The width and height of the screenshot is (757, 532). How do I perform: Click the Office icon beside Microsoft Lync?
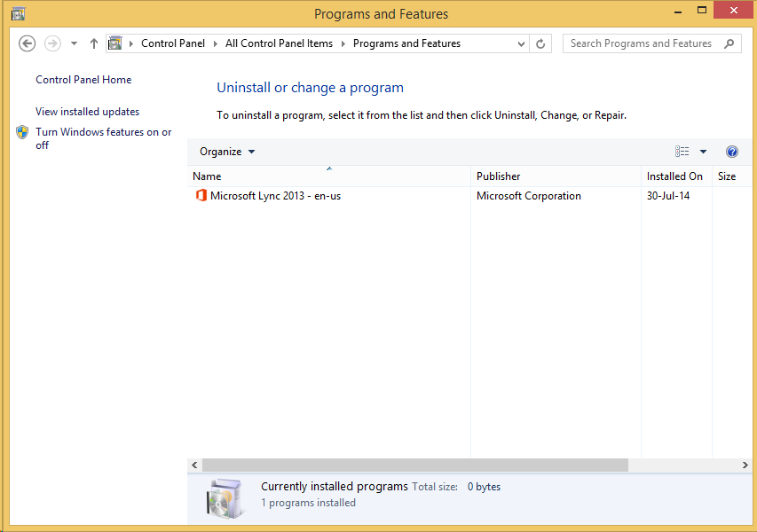click(x=201, y=196)
